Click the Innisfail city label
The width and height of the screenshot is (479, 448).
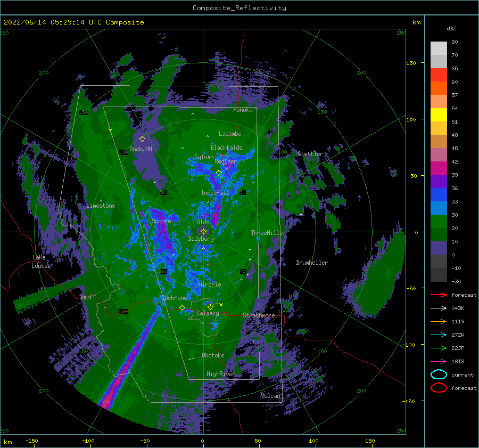[215, 193]
